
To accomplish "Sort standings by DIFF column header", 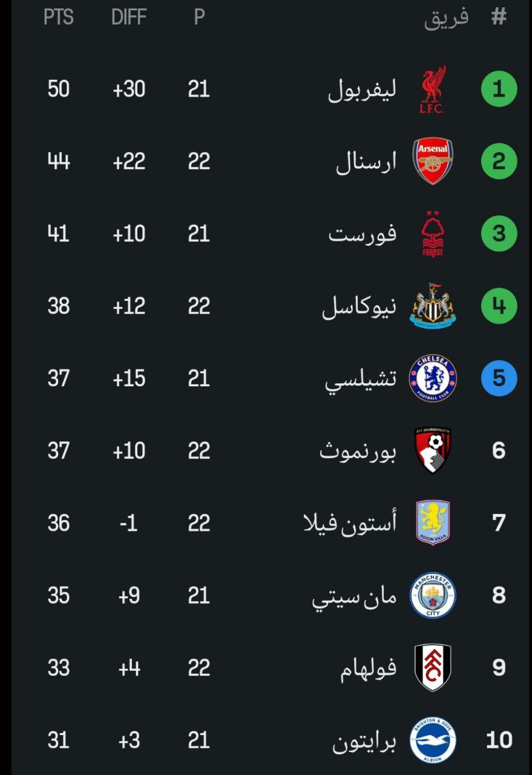I will click(129, 18).
